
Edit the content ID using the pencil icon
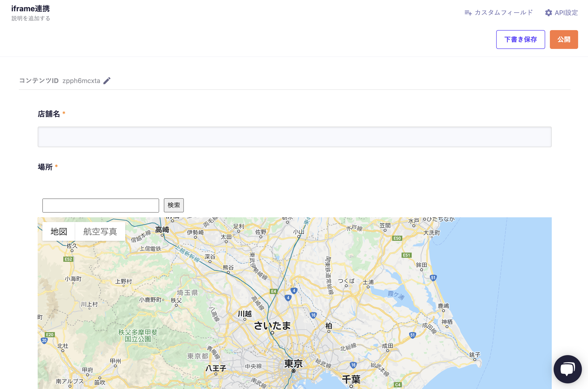(x=107, y=80)
